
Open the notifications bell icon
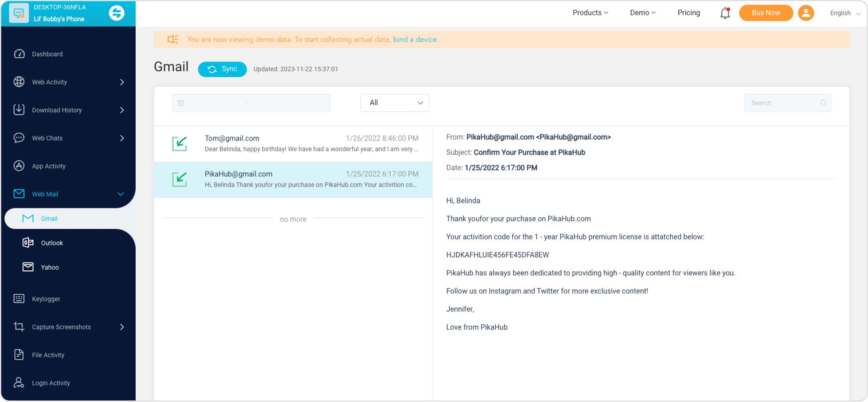725,13
